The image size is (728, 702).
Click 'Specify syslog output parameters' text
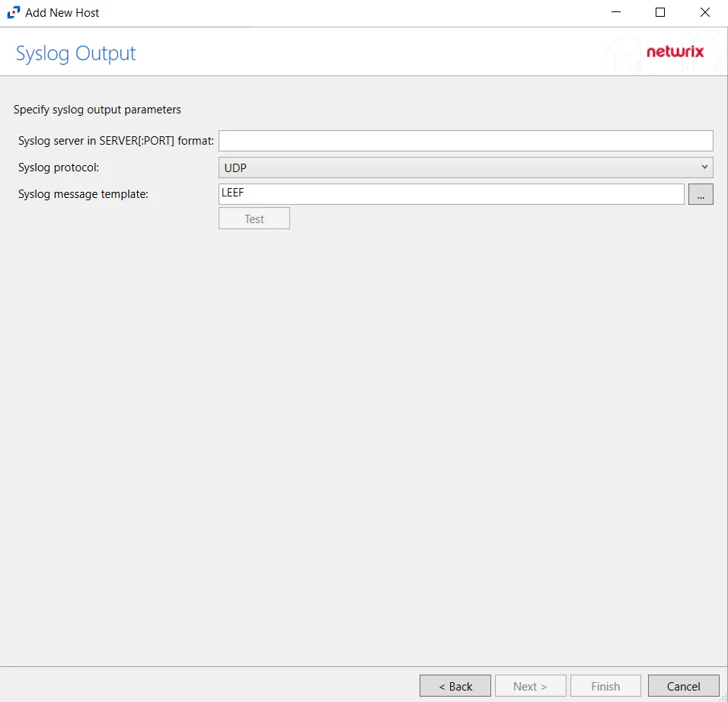(x=97, y=110)
